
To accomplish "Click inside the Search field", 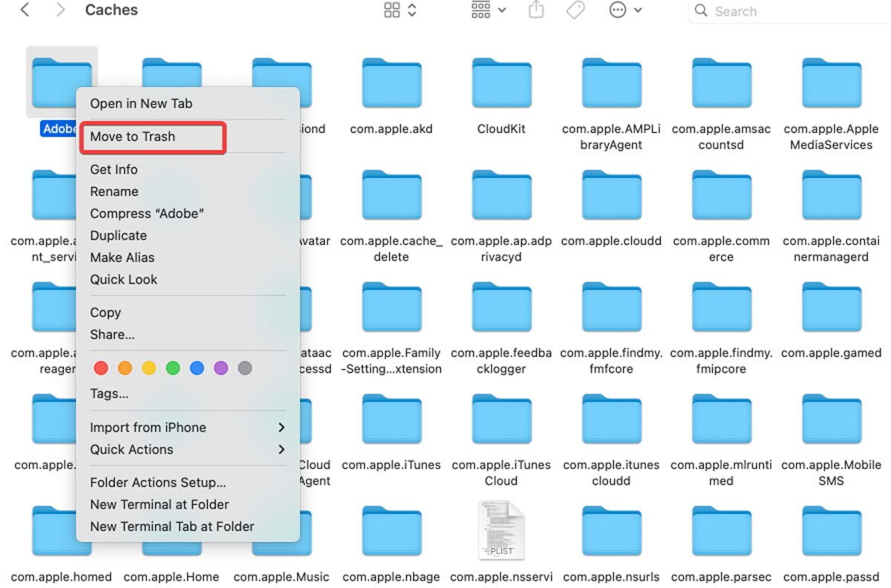I will pos(750,11).
